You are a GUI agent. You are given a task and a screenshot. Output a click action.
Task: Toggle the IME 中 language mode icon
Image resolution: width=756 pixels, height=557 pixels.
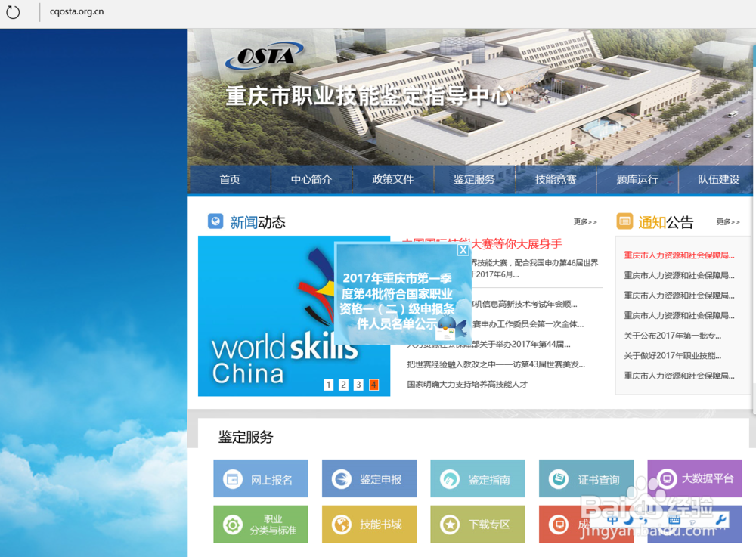tap(612, 519)
